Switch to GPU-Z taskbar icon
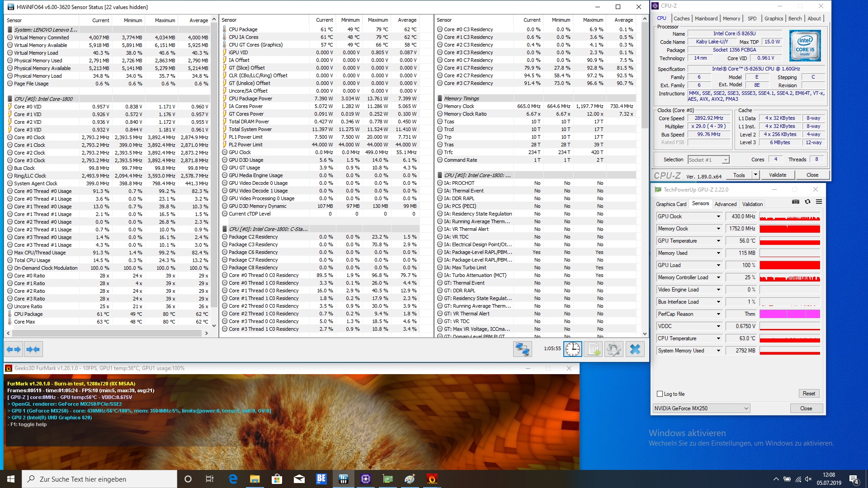The image size is (868, 488). coord(388,479)
